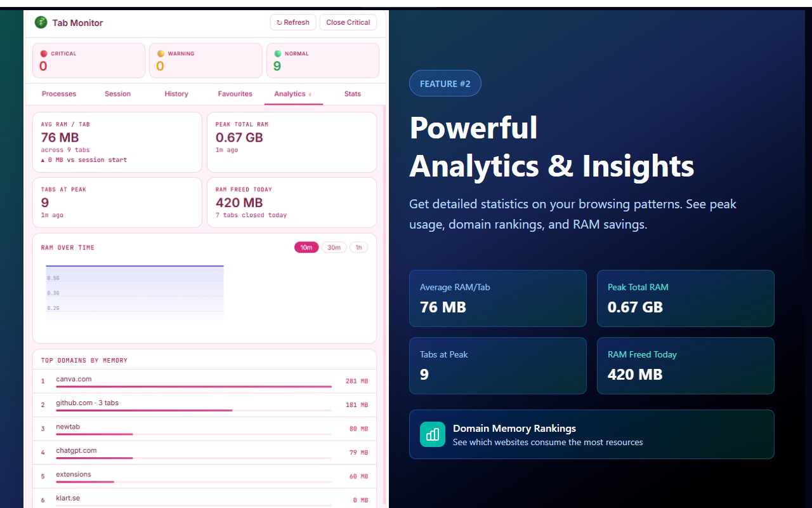
Task: Click the RAM OVER TIME label
Action: point(68,248)
